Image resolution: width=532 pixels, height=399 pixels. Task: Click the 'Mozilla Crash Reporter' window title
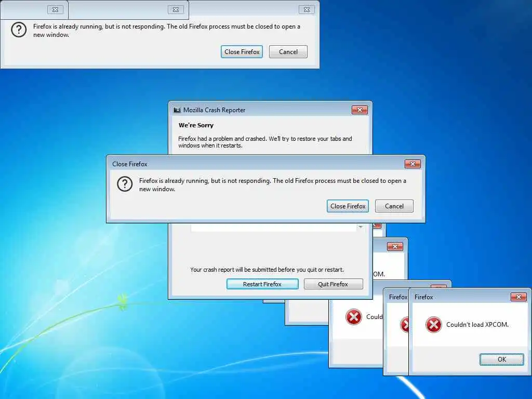coord(214,110)
